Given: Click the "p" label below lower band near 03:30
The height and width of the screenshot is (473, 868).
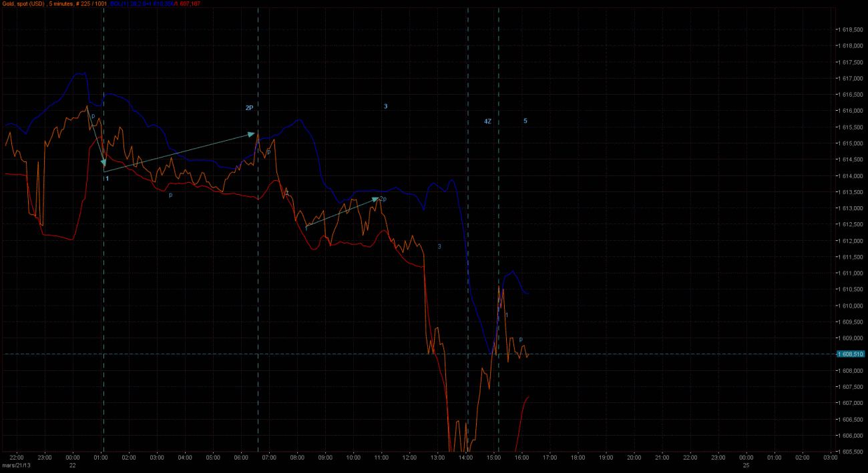Looking at the screenshot, I should coord(170,195).
